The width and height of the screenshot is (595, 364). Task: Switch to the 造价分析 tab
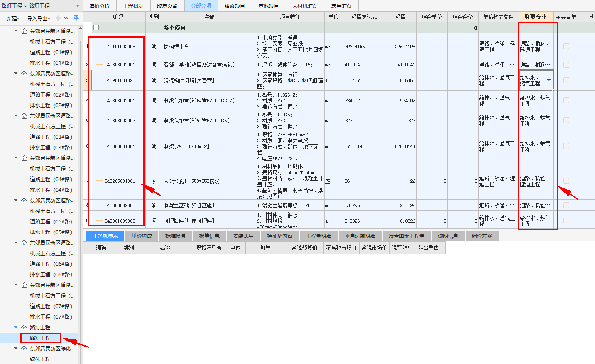tap(99, 6)
